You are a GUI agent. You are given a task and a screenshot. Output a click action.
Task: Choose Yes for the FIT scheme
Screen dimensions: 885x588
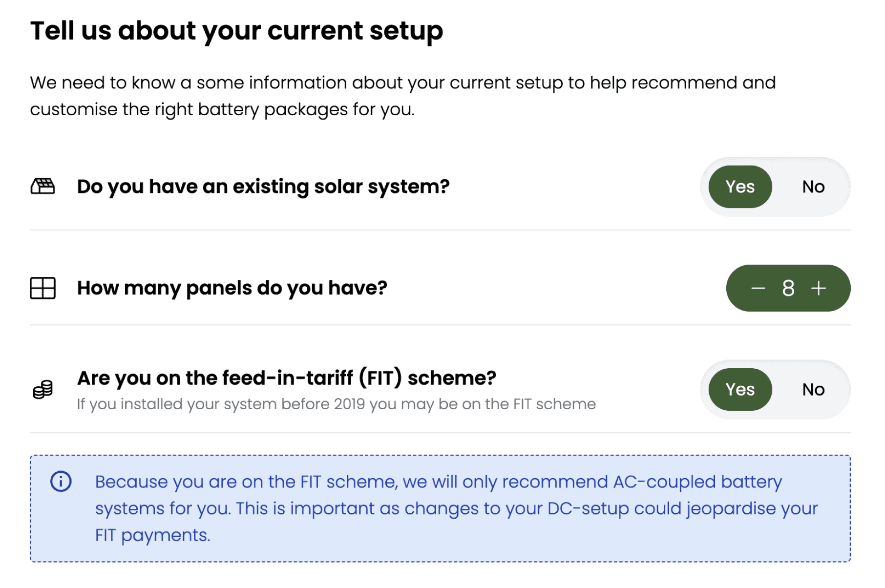(x=740, y=390)
